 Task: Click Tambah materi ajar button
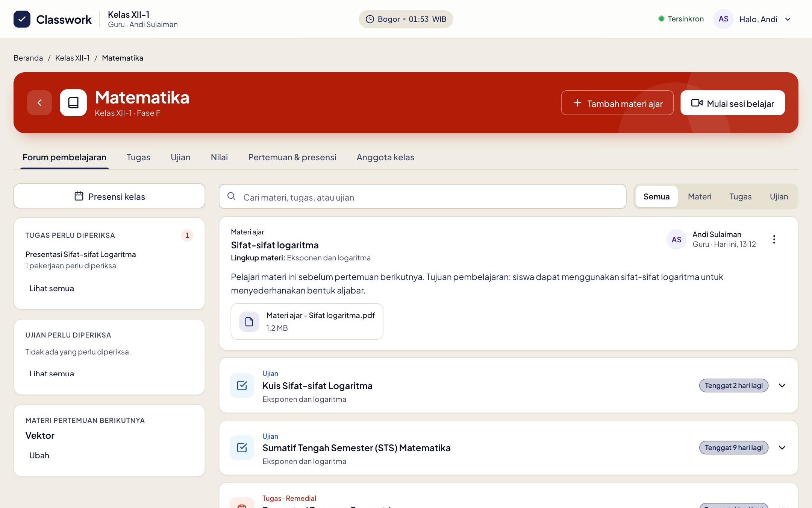617,103
